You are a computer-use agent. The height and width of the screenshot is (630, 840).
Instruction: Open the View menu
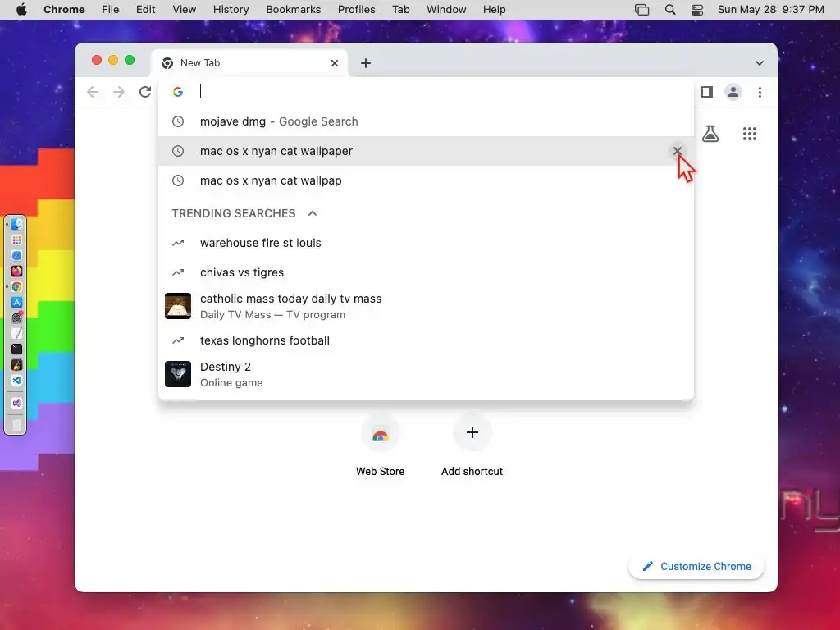point(185,10)
